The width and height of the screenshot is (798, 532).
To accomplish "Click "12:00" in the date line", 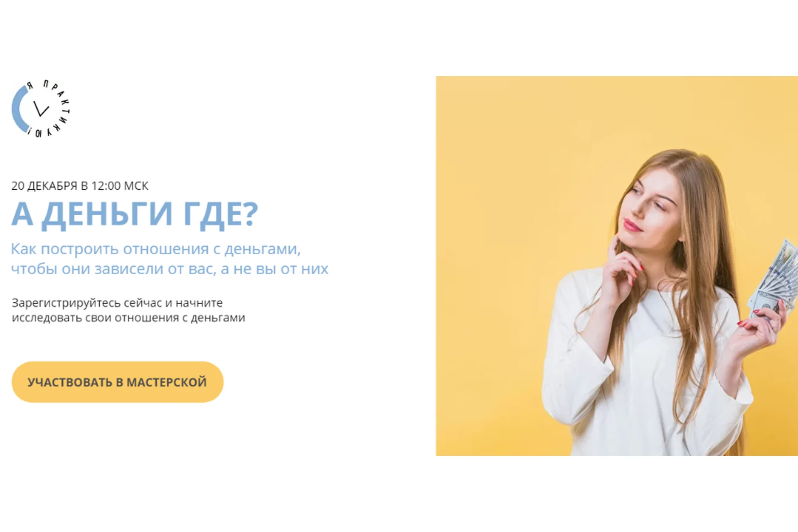I will (106, 186).
